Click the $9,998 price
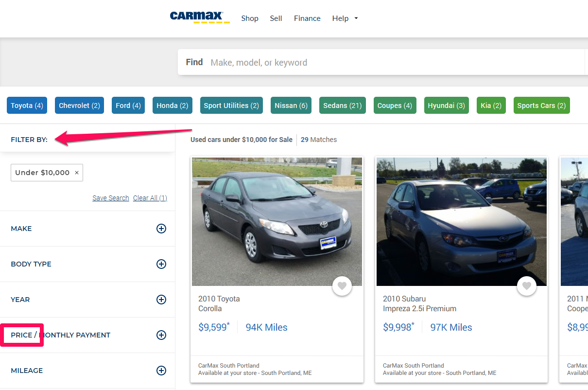This screenshot has height=390, width=588. [x=398, y=327]
